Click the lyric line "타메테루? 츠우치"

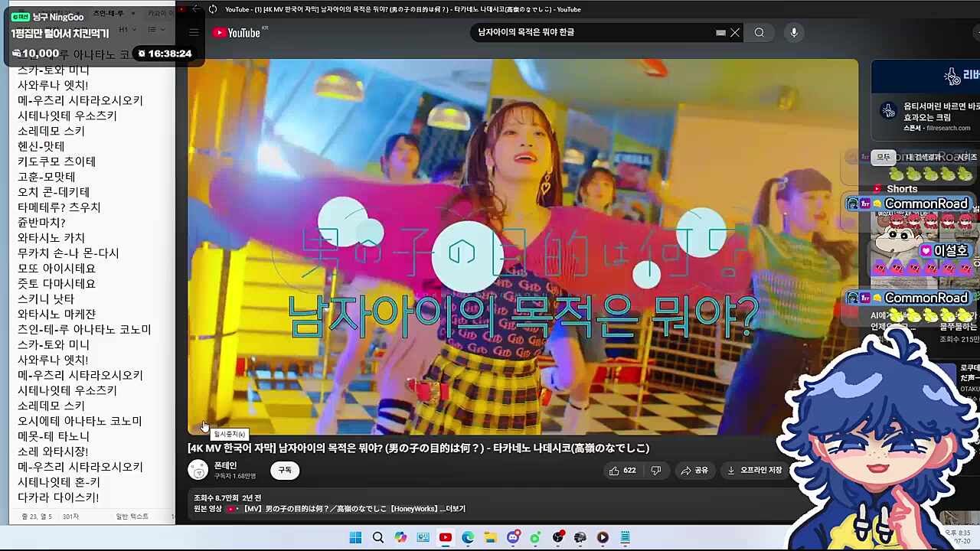tap(59, 207)
